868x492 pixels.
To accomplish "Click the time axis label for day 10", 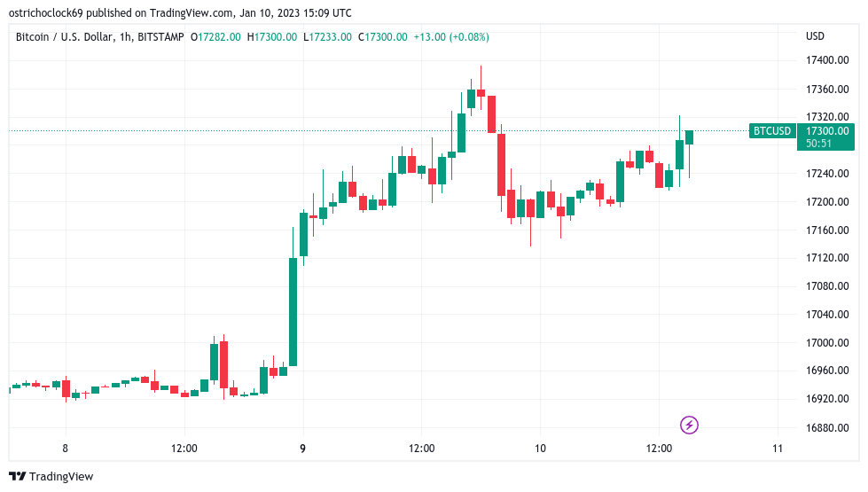I will point(540,449).
